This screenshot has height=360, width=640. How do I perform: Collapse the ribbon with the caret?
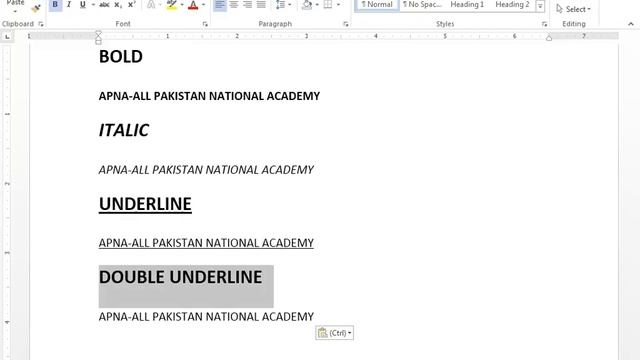[x=631, y=24]
